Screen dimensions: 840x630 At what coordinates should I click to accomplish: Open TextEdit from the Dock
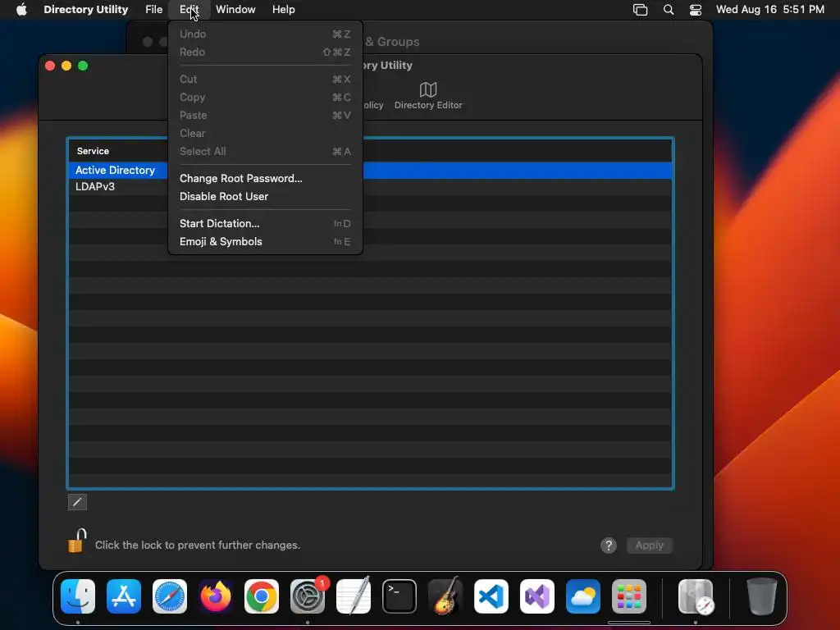(x=354, y=596)
